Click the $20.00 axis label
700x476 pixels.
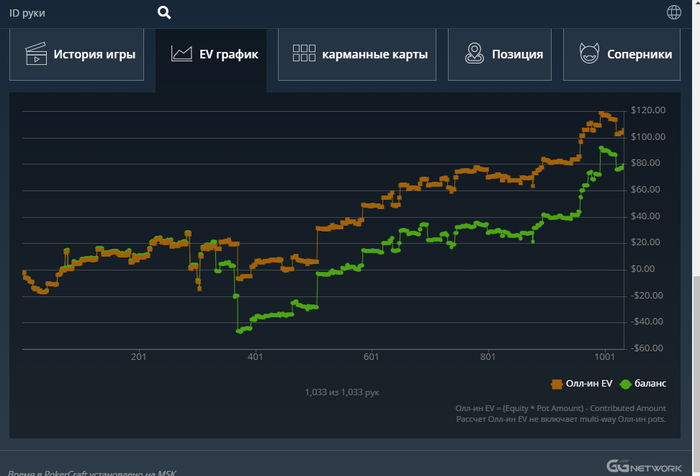[645, 242]
